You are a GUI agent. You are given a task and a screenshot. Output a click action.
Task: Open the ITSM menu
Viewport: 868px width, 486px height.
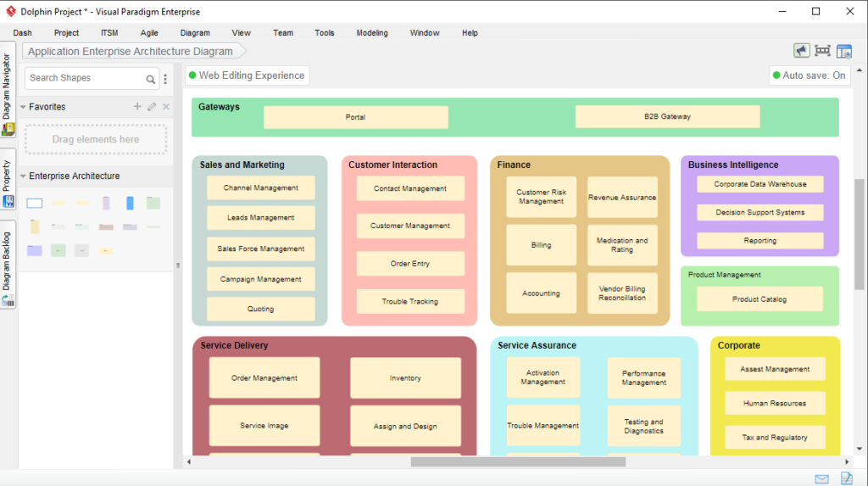109,33
